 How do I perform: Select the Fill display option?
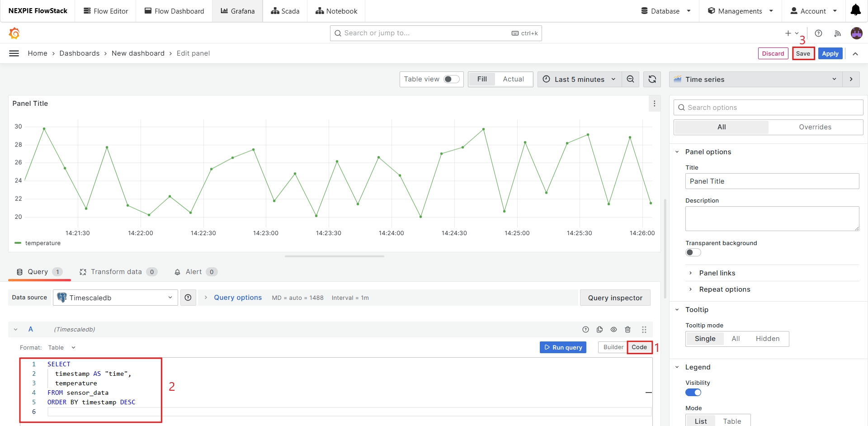(482, 79)
